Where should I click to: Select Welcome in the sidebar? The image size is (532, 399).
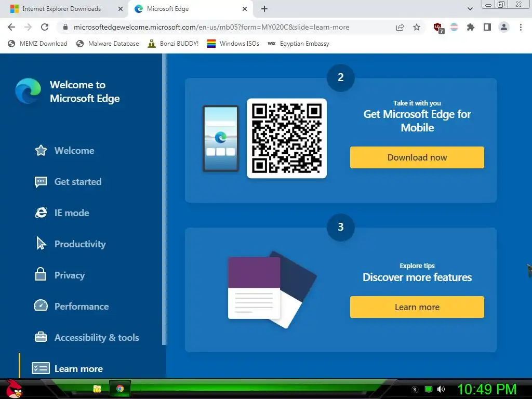64,150
